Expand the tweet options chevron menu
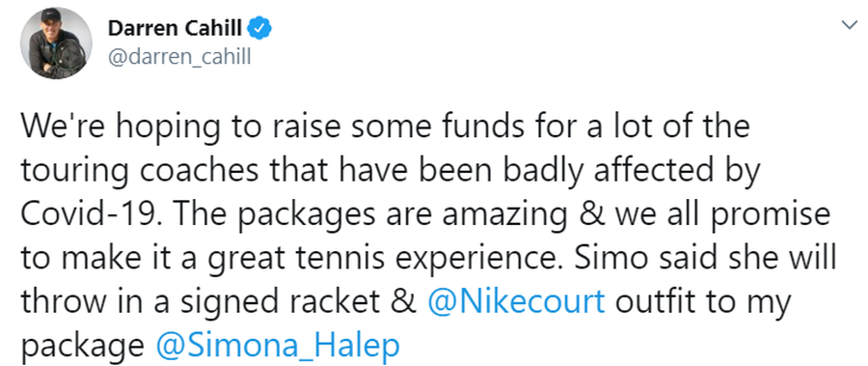The image size is (868, 366). tap(849, 25)
